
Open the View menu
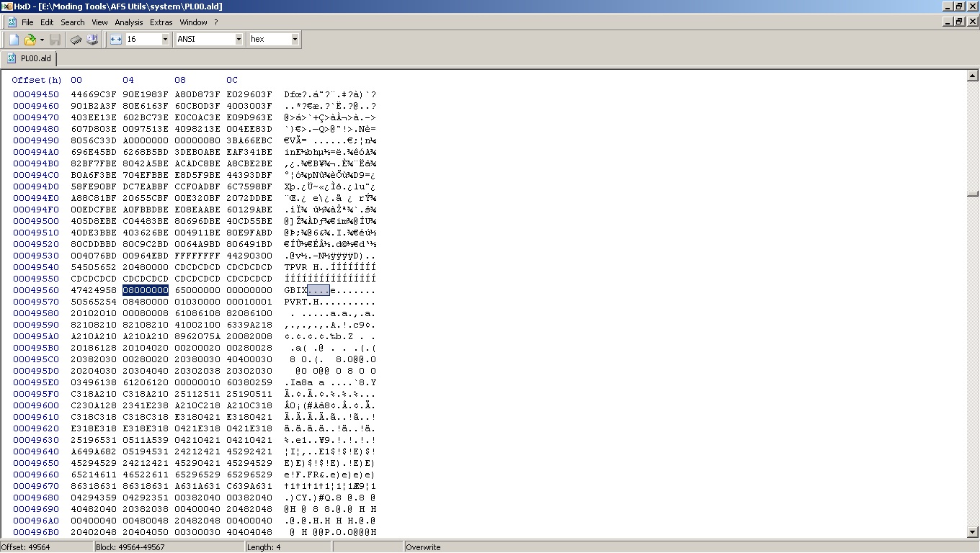[99, 22]
